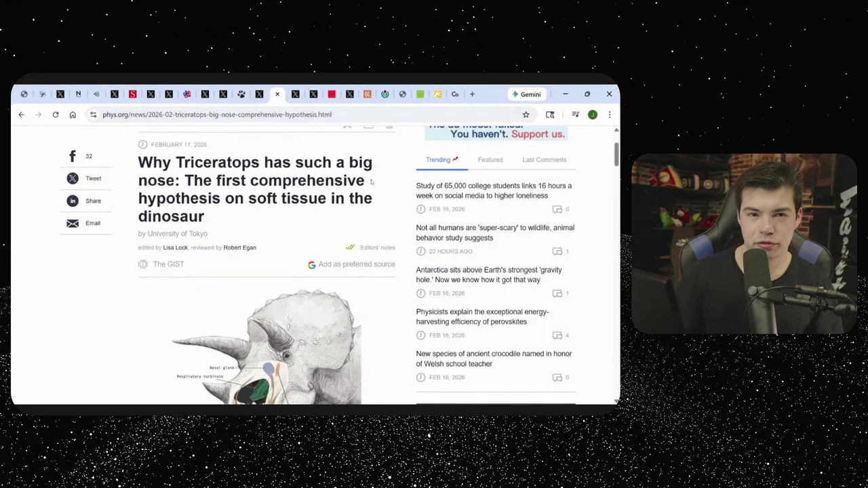Email this article via envelope icon
The width and height of the screenshot is (868, 488).
point(73,223)
